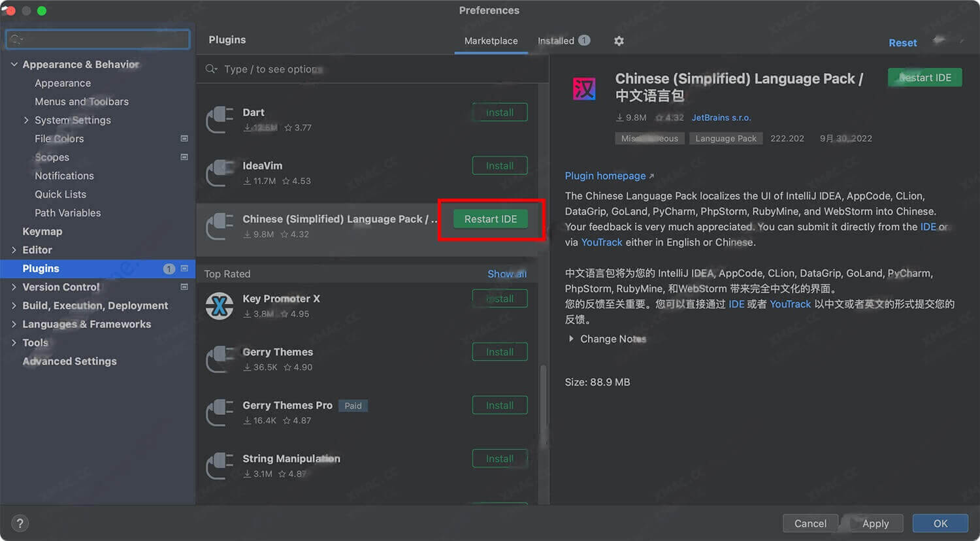This screenshot has width=980, height=541.
Task: Select the Marketplace tab
Action: coord(491,41)
